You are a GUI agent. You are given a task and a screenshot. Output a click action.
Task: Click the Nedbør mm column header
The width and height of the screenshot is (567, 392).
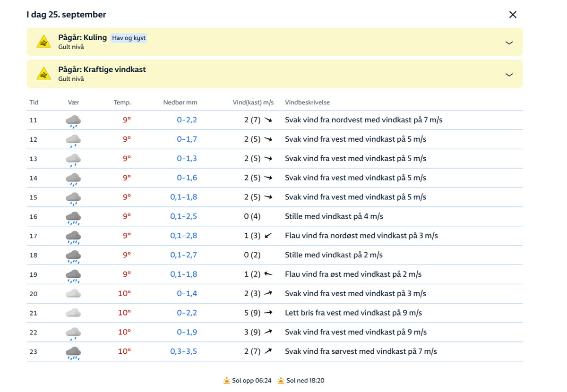(180, 102)
